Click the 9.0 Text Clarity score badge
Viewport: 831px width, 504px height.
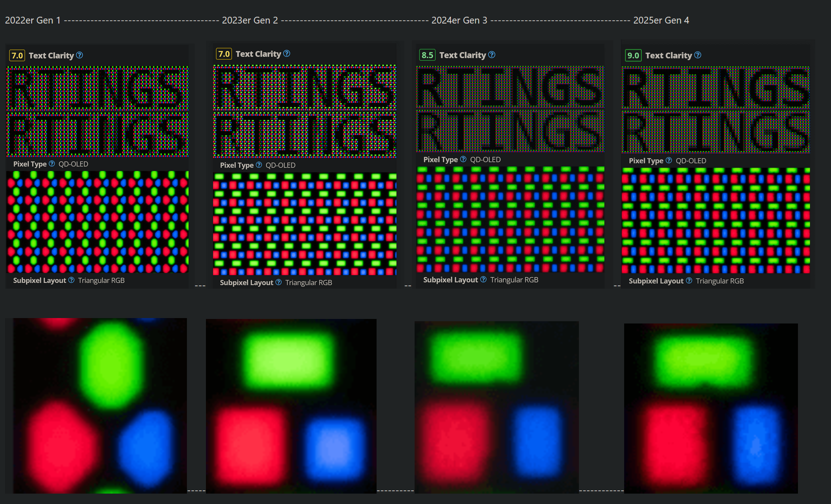(633, 56)
